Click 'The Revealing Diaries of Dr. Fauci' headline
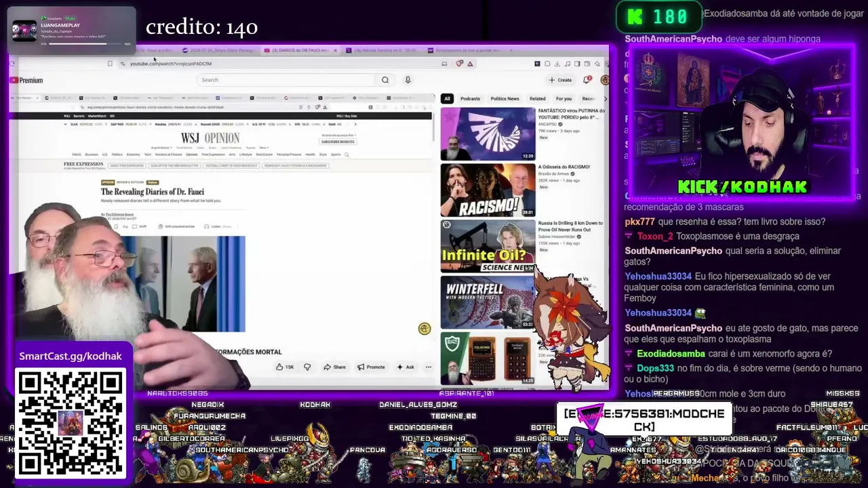 click(153, 192)
